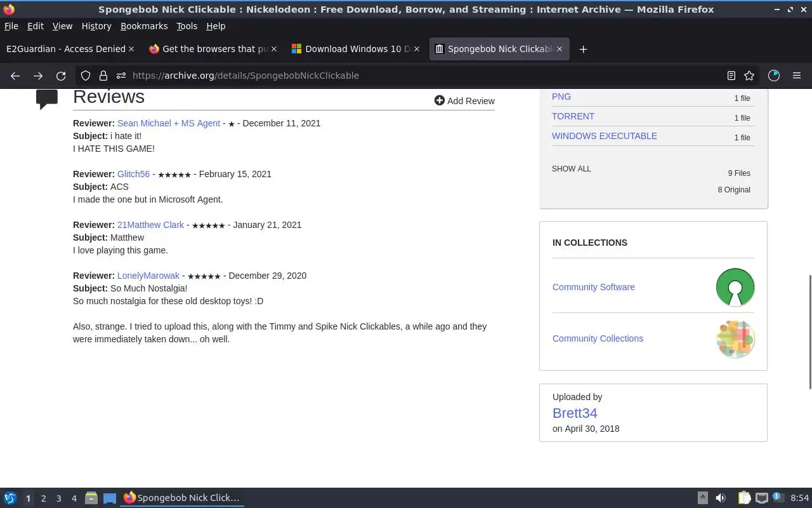Viewport: 812px width, 508px height.
Task: Switch to workspace 3 in taskbar
Action: click(58, 498)
